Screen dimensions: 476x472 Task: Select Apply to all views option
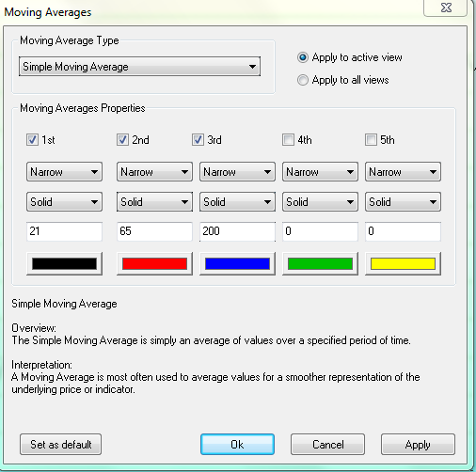click(303, 80)
